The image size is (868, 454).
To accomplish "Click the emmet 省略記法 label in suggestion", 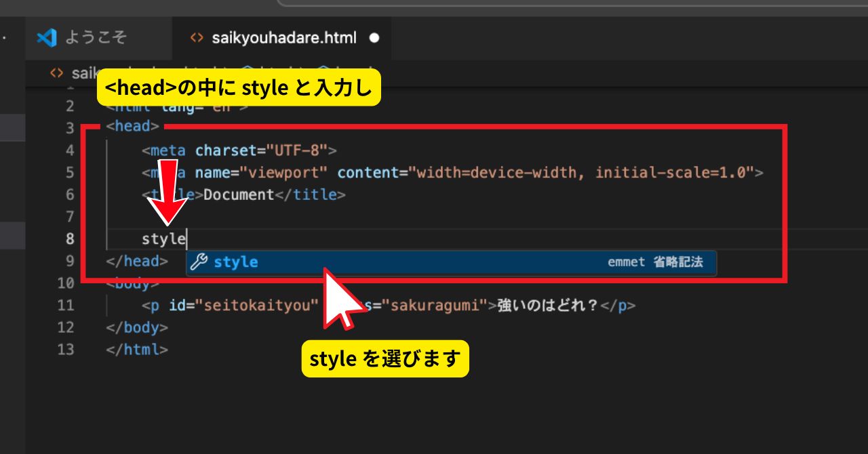I will 655,262.
